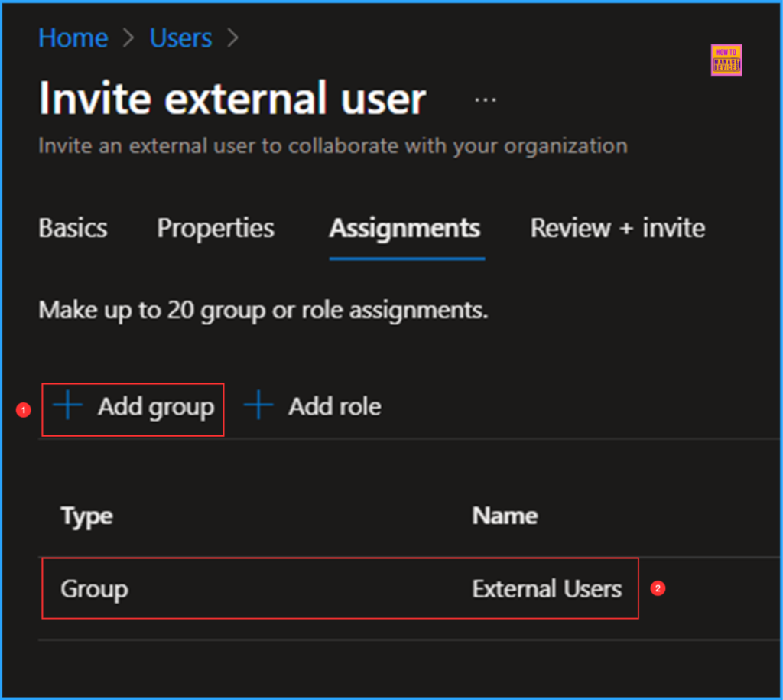783x700 pixels.
Task: Click the red callout marker numbered 2
Action: click(x=658, y=589)
